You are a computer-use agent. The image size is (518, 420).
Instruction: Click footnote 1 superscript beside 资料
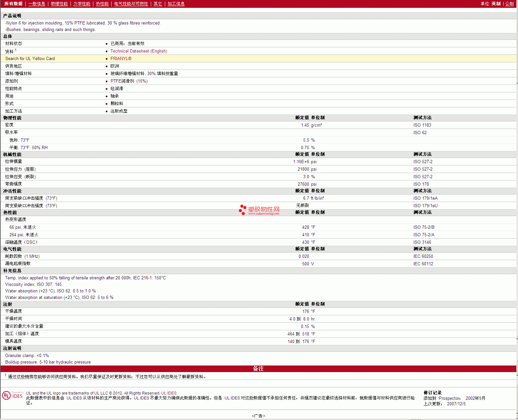pyautogui.click(x=16, y=50)
